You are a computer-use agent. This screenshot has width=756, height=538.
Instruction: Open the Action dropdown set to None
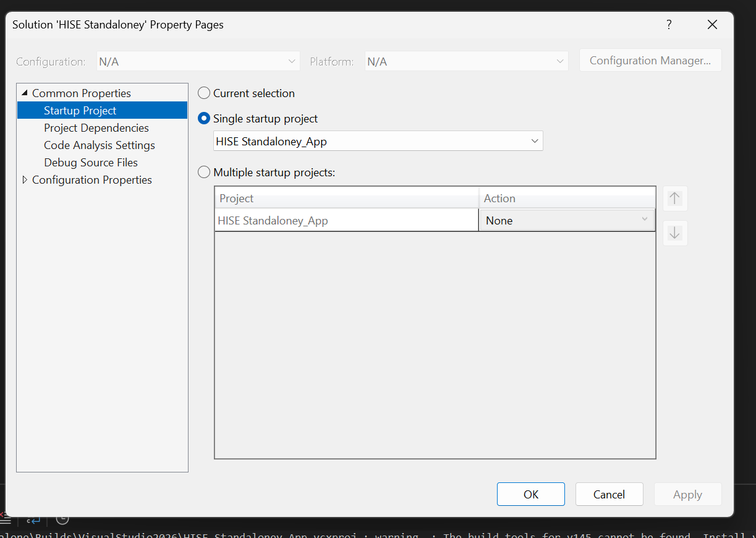[x=566, y=220]
